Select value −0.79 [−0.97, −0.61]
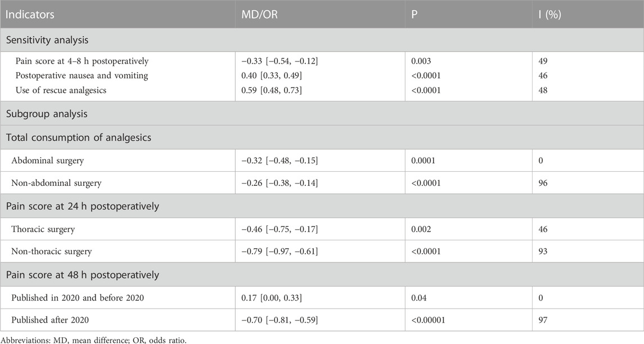 coord(280,252)
